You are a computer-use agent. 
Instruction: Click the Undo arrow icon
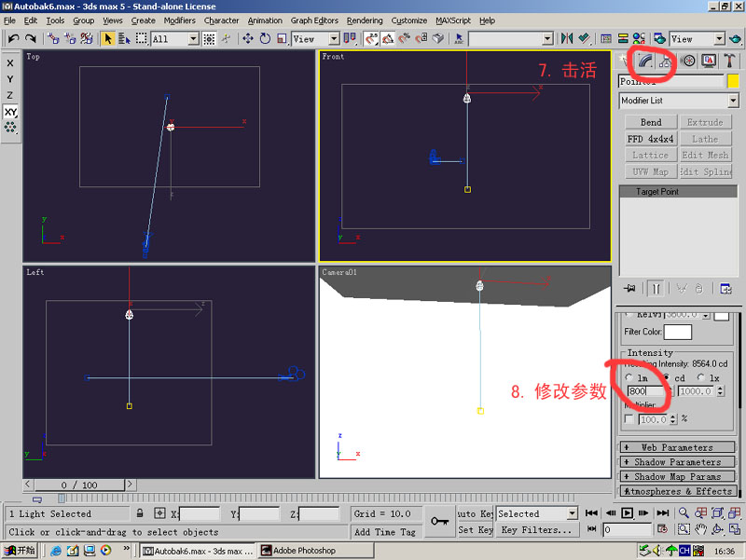pos(13,38)
